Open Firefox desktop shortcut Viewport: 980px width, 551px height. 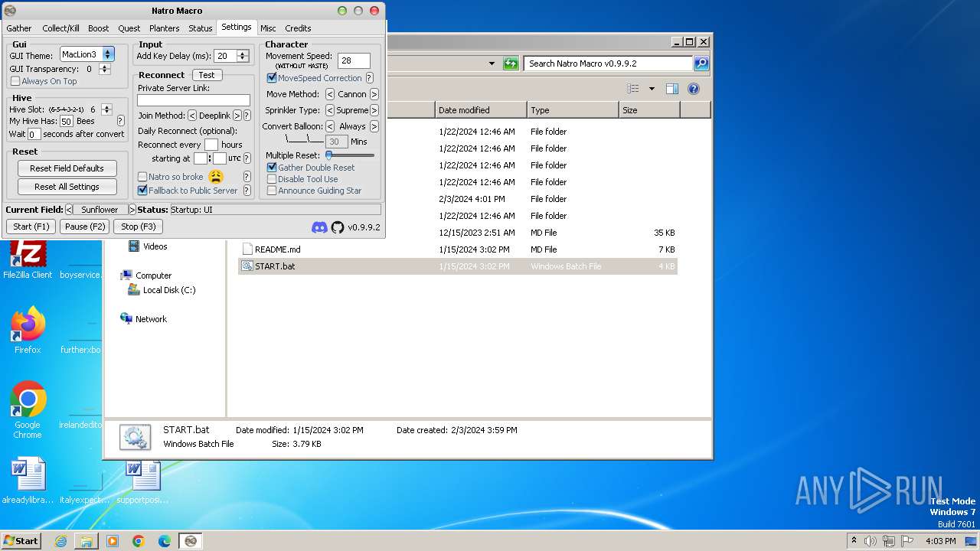pyautogui.click(x=28, y=331)
